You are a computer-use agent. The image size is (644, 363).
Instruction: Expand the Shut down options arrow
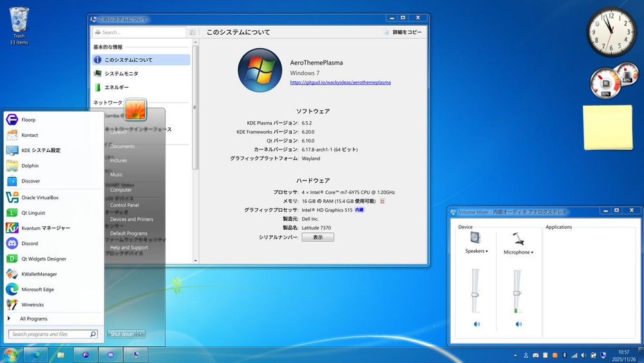coord(141,334)
